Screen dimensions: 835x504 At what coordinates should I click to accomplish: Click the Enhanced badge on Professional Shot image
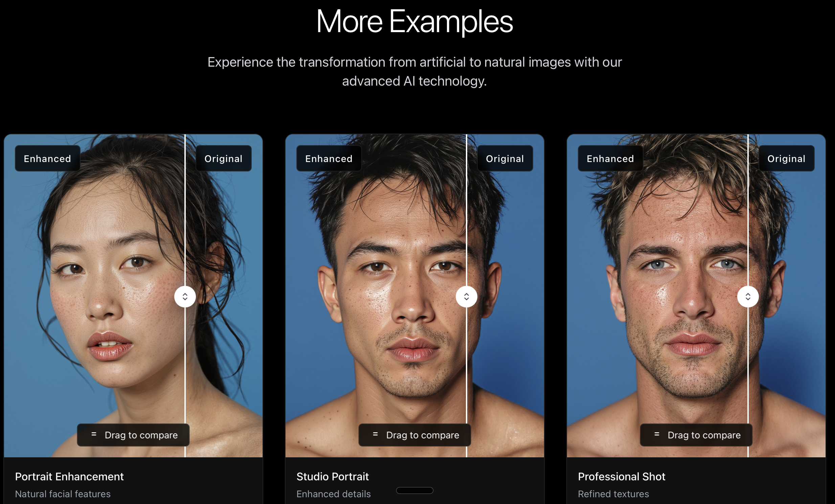610,159
